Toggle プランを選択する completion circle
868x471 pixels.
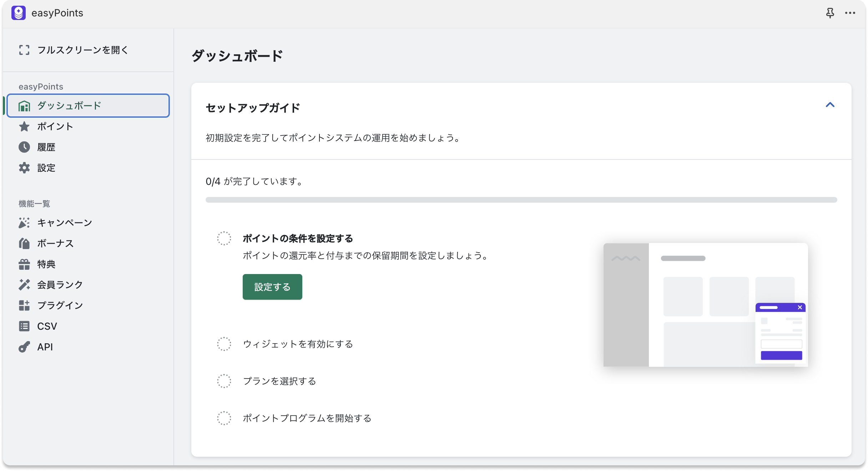(224, 381)
